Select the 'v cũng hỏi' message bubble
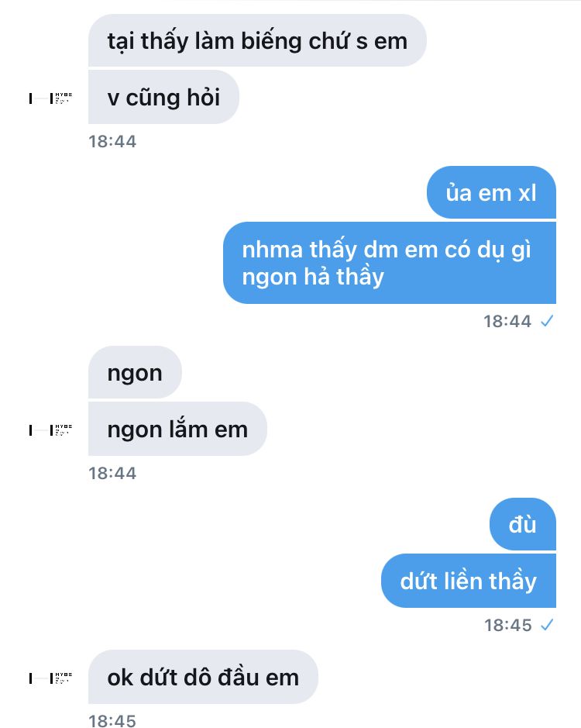This screenshot has height=728, width=581. pos(163,97)
